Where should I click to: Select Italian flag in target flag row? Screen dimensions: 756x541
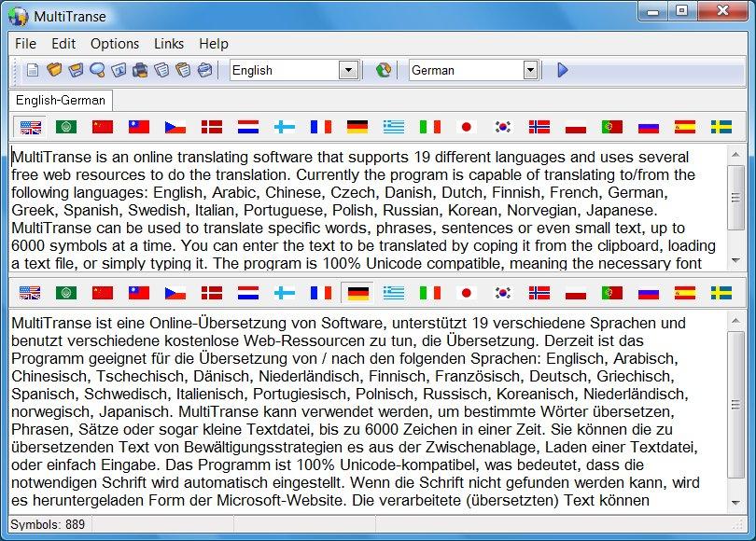point(430,293)
